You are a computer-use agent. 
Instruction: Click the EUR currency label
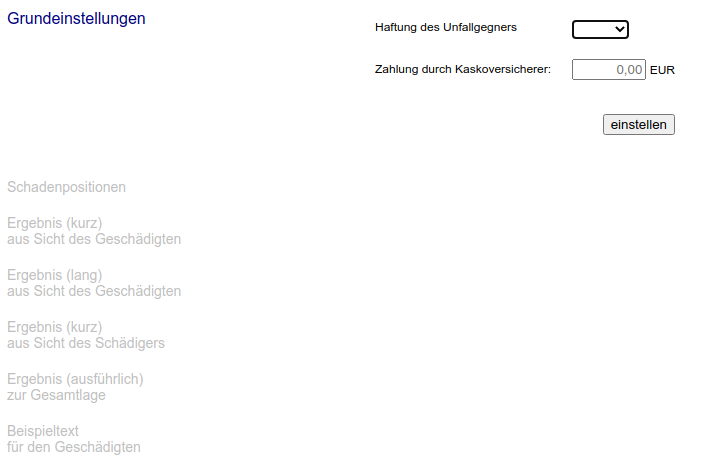point(662,71)
